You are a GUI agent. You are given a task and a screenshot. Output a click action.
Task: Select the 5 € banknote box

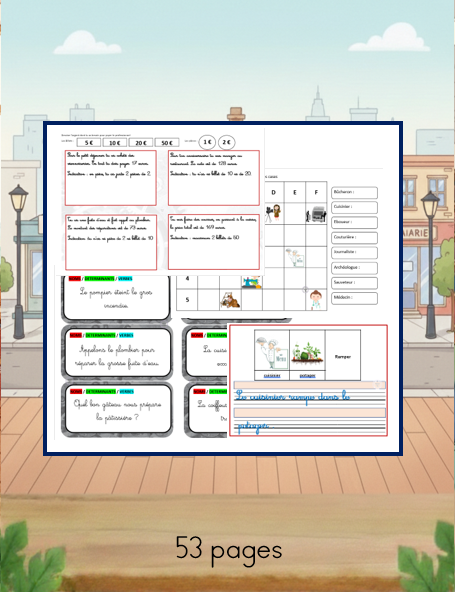pos(89,143)
